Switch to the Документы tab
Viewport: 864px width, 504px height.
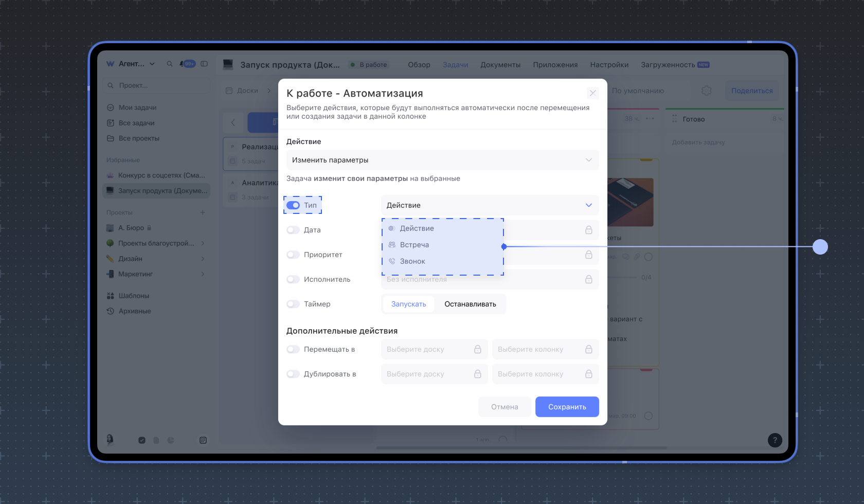click(500, 65)
